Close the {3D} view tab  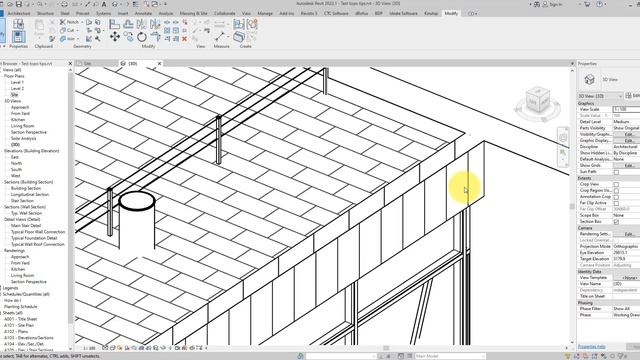click(x=160, y=64)
